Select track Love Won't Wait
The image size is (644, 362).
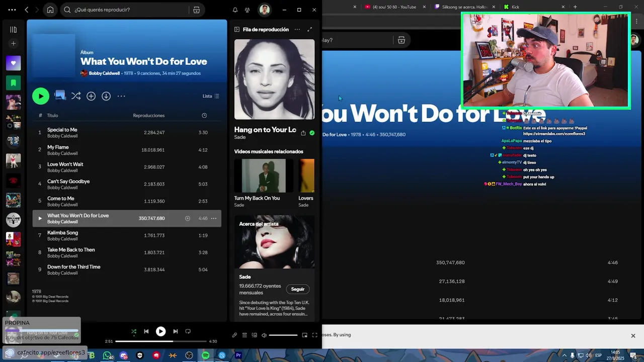point(127,167)
